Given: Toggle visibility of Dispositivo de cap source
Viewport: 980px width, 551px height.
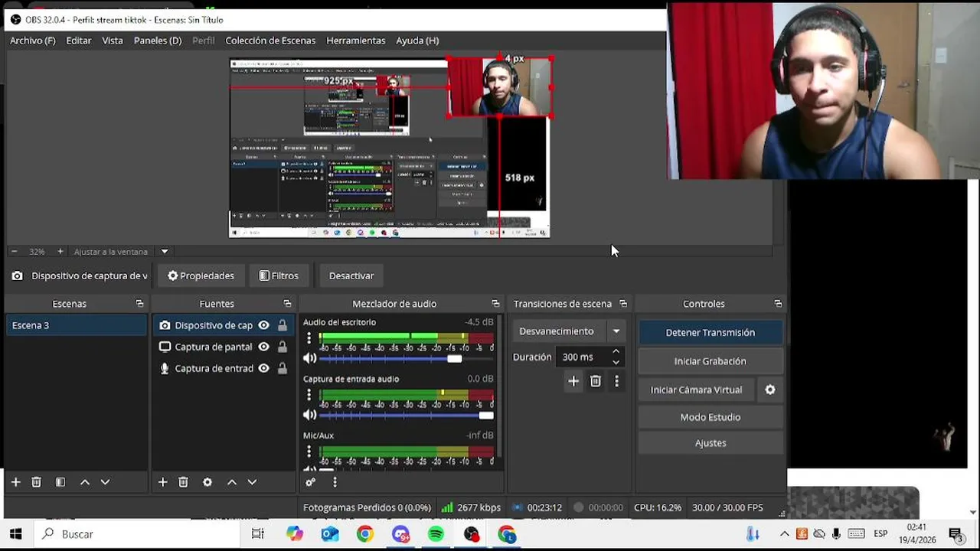Looking at the screenshot, I should (263, 325).
